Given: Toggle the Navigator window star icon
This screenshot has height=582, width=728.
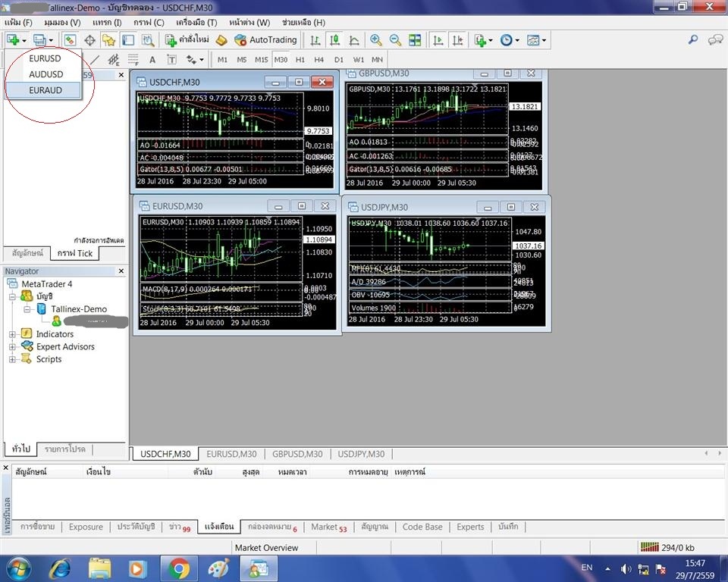Looking at the screenshot, I should [x=108, y=39].
